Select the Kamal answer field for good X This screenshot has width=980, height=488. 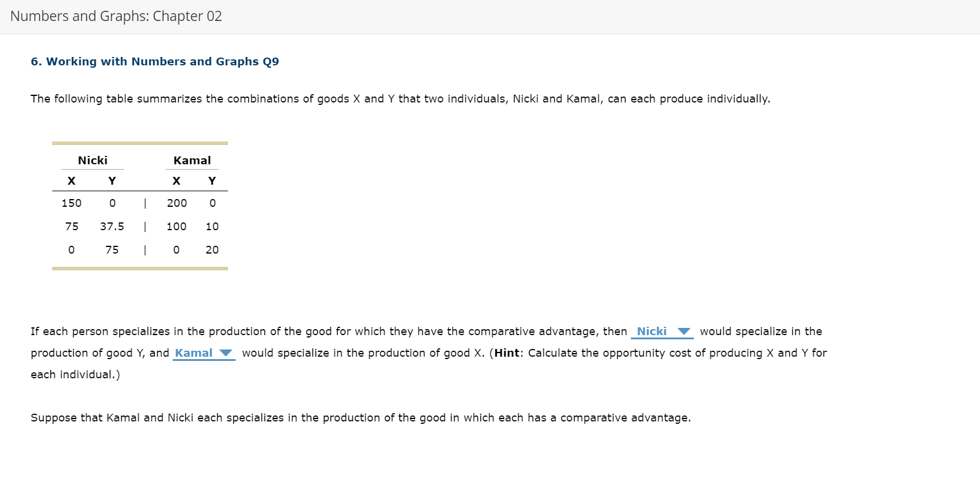pos(203,353)
